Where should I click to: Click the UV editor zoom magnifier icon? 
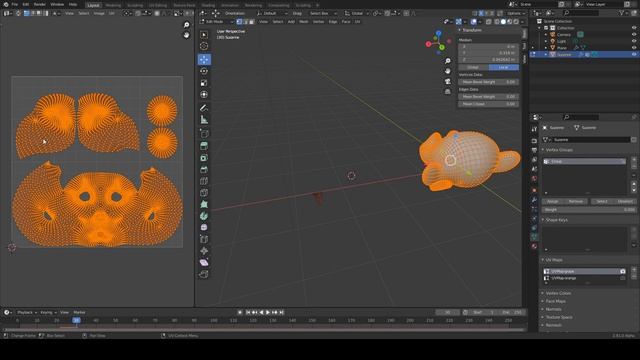[x=187, y=25]
